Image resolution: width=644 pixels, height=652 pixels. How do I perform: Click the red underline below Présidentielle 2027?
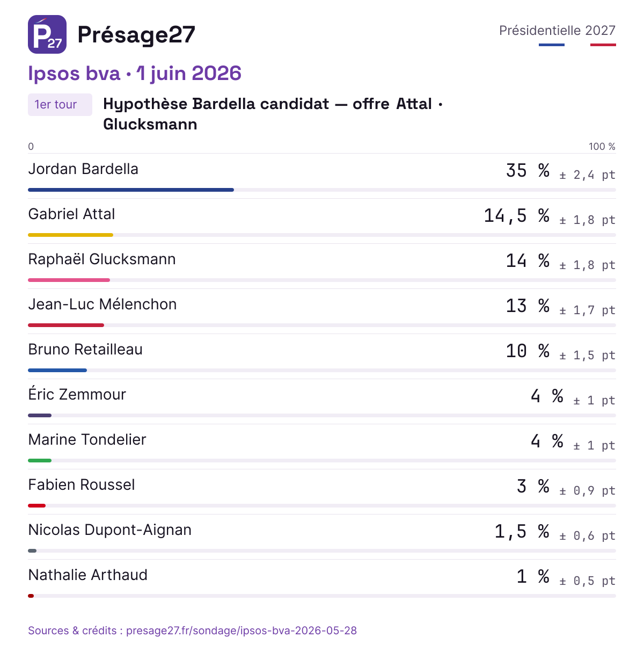click(x=603, y=45)
